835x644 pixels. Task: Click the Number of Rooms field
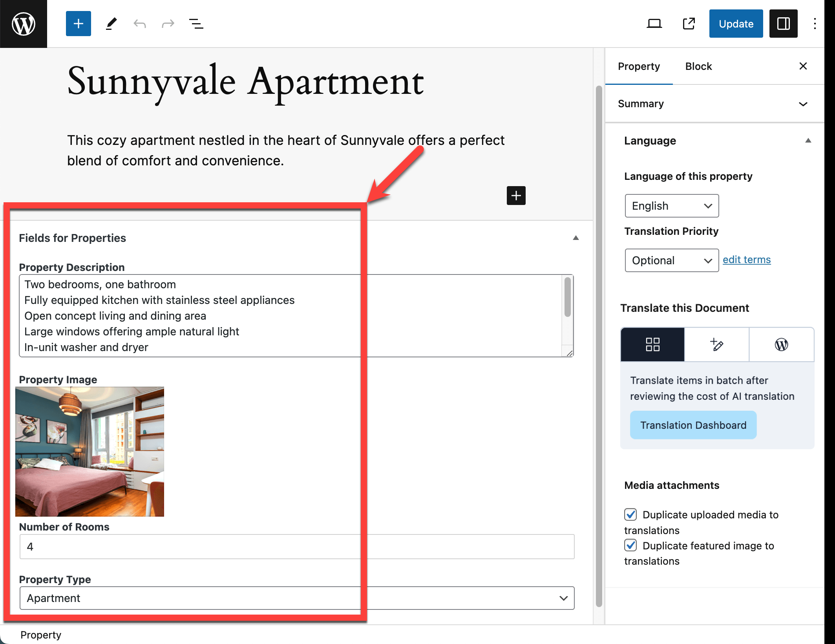coord(297,547)
